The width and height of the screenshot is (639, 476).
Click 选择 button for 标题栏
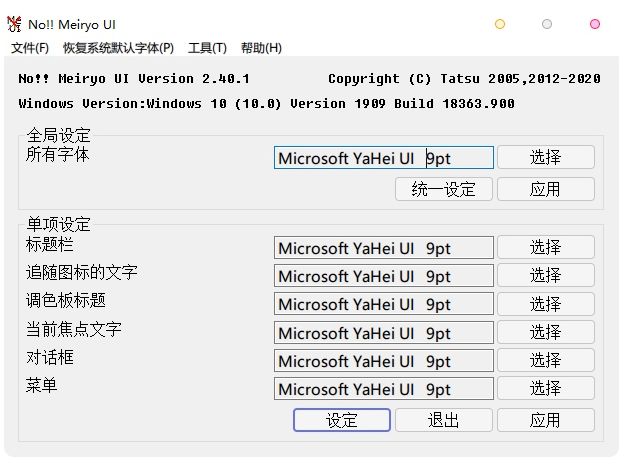tap(545, 248)
